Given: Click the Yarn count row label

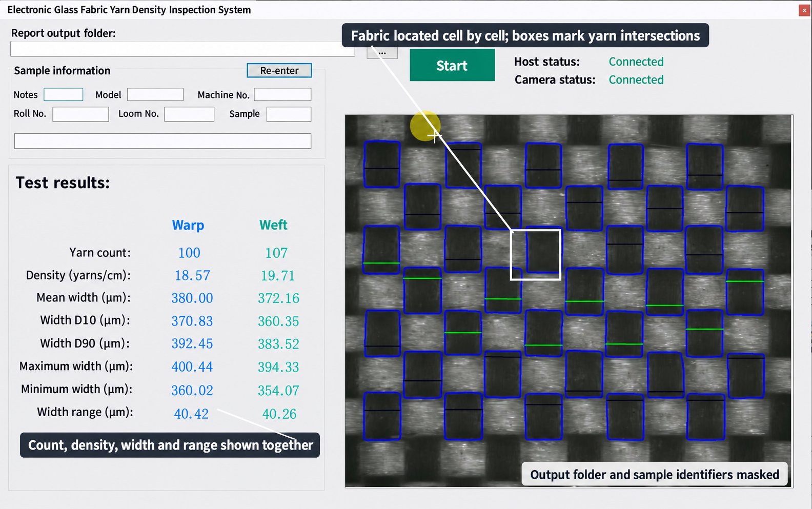Looking at the screenshot, I should point(100,253).
